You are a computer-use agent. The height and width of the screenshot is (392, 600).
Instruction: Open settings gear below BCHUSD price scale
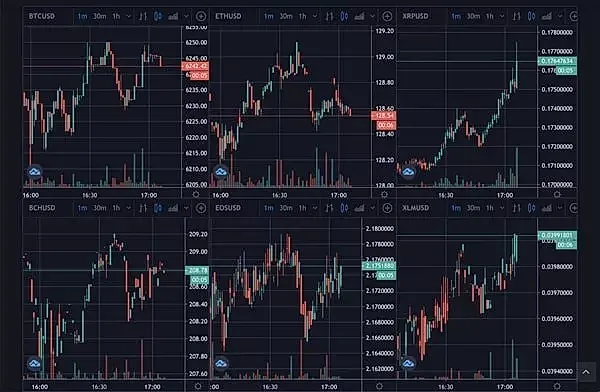(198, 386)
